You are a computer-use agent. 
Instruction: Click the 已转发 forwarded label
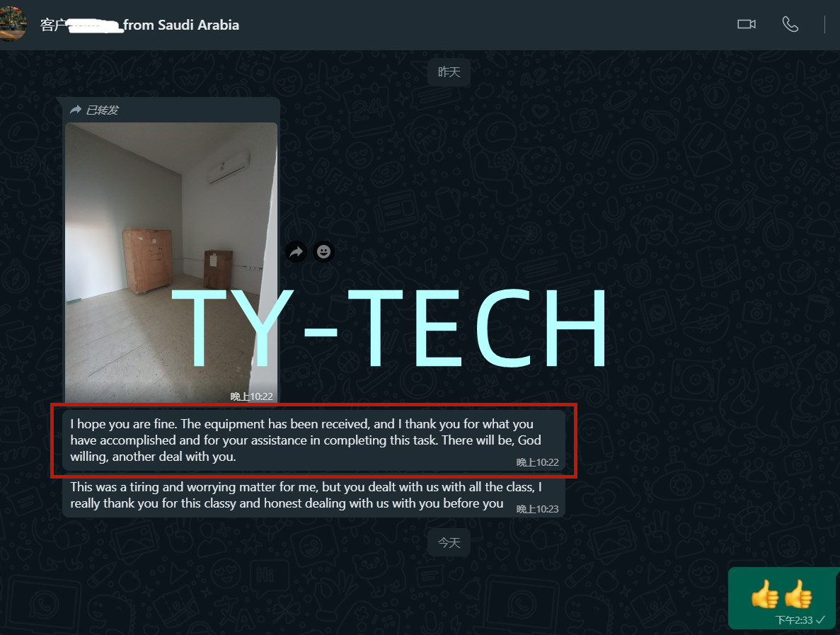click(102, 110)
